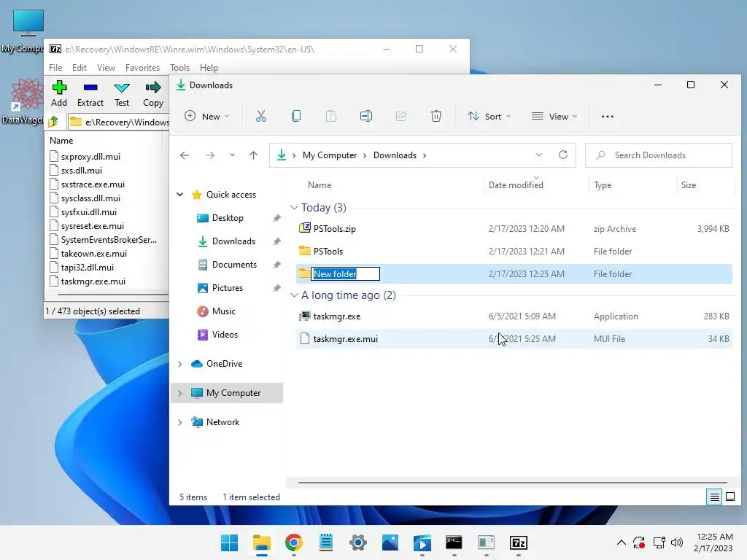The image size is (747, 560).
Task: Select Documents in Quick access
Action: [x=234, y=264]
